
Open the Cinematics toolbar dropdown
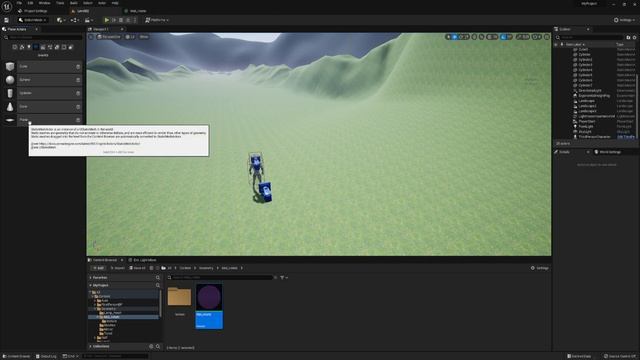[x=88, y=20]
